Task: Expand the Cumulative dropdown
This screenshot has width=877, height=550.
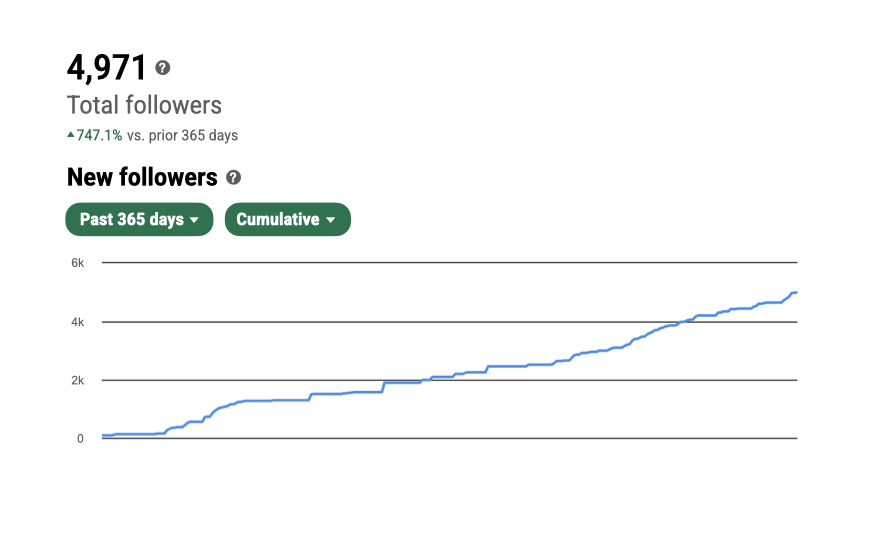Action: pos(287,219)
